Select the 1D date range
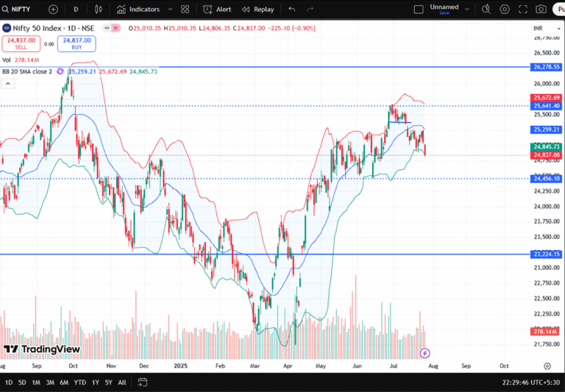The image size is (565, 392). (x=9, y=382)
